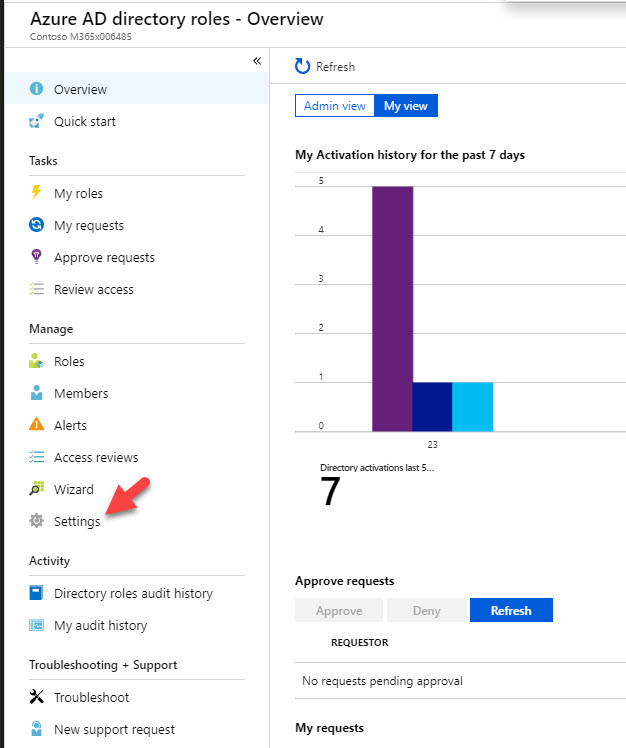The height and width of the screenshot is (748, 626).
Task: Click the Alerts warning triangle icon
Action: point(36,424)
